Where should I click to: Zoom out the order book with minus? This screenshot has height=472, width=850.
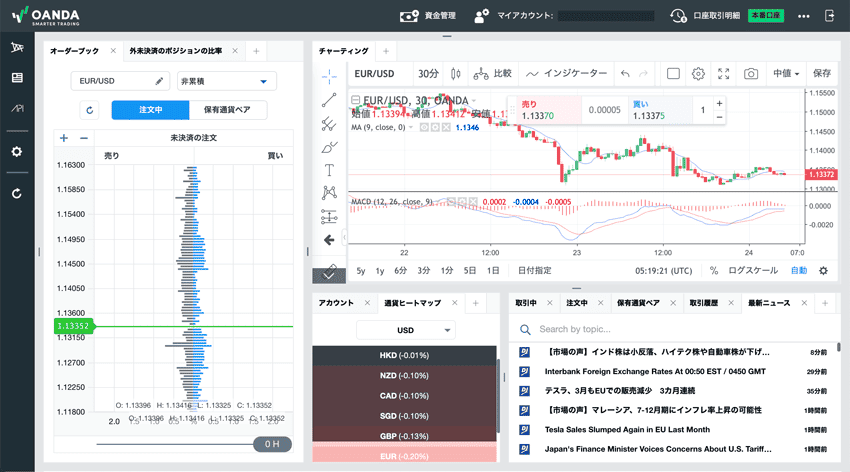(83, 138)
